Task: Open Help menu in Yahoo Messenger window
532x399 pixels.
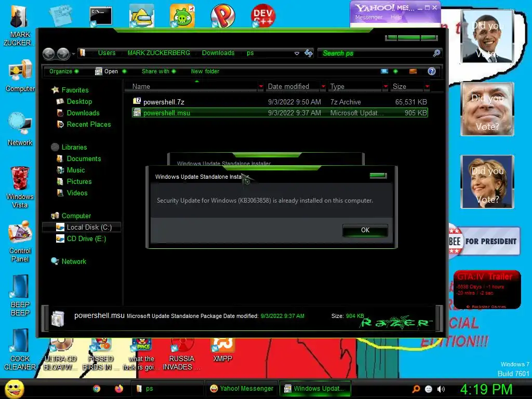Action: (396, 17)
